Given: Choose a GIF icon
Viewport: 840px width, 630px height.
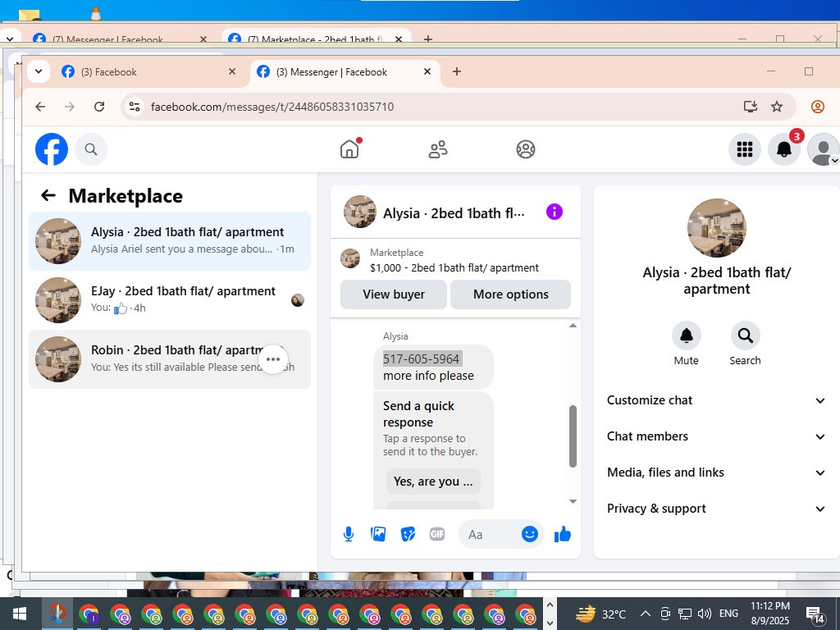Looking at the screenshot, I should pyautogui.click(x=437, y=534).
